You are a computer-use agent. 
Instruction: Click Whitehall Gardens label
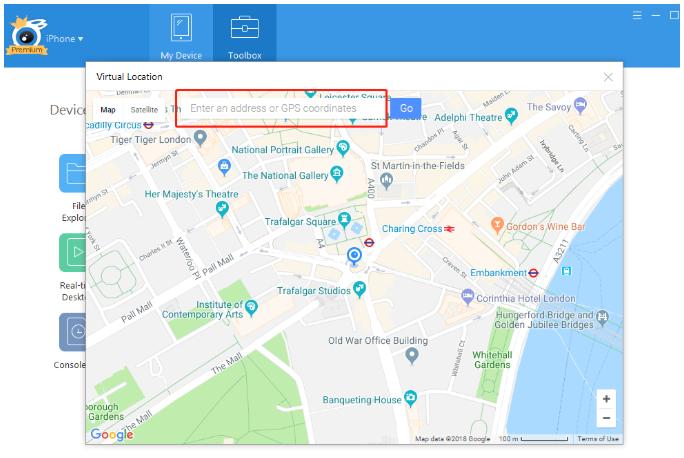[x=492, y=360]
